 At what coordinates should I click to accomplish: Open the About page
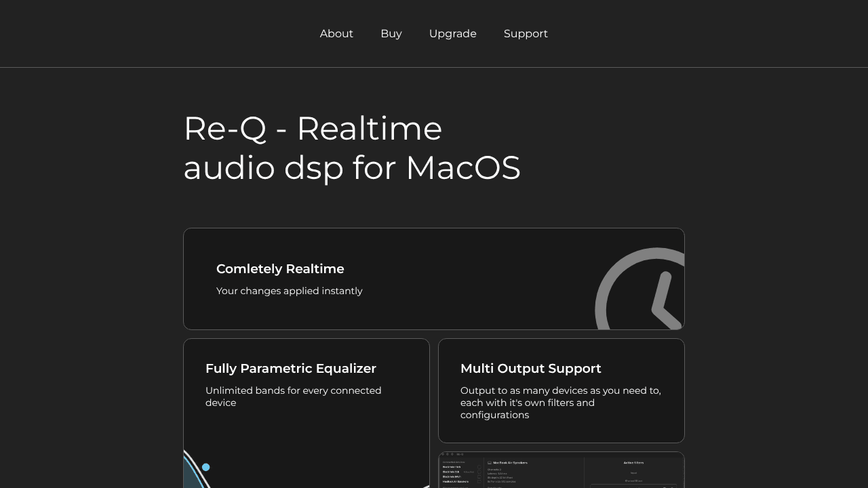(x=336, y=34)
